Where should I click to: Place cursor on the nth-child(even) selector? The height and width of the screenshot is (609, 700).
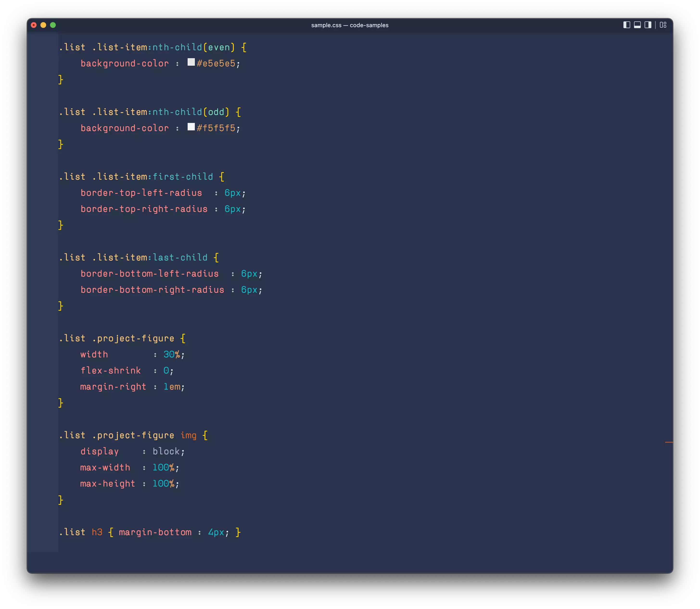click(x=194, y=47)
